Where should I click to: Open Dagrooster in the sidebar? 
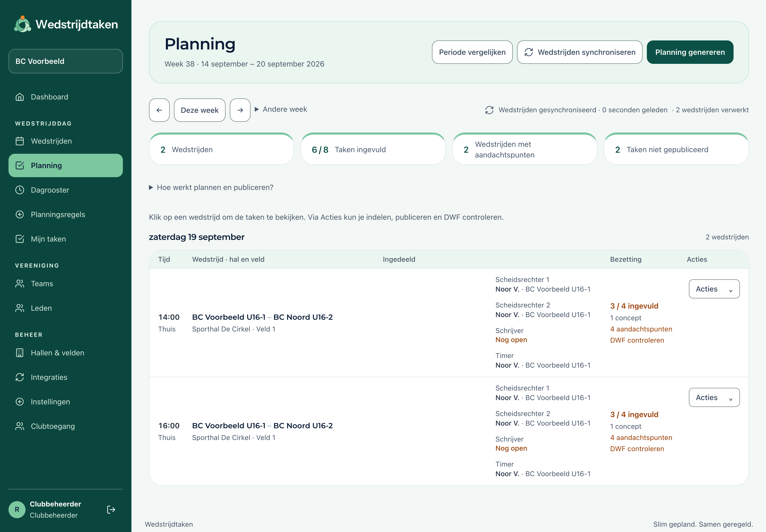pos(66,190)
